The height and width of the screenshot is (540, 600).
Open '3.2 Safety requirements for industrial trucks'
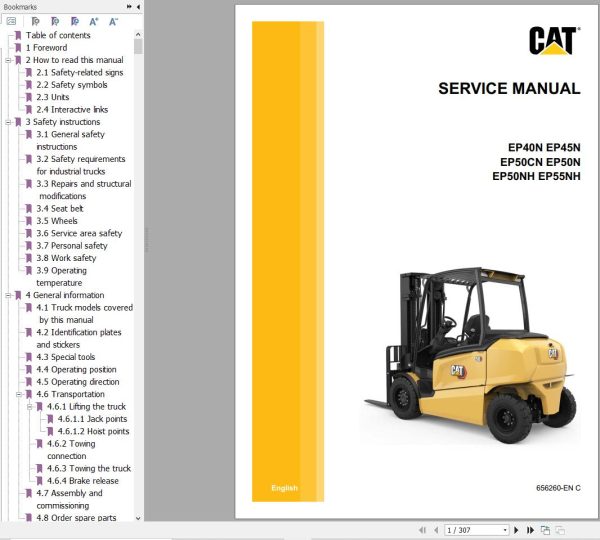[81, 165]
